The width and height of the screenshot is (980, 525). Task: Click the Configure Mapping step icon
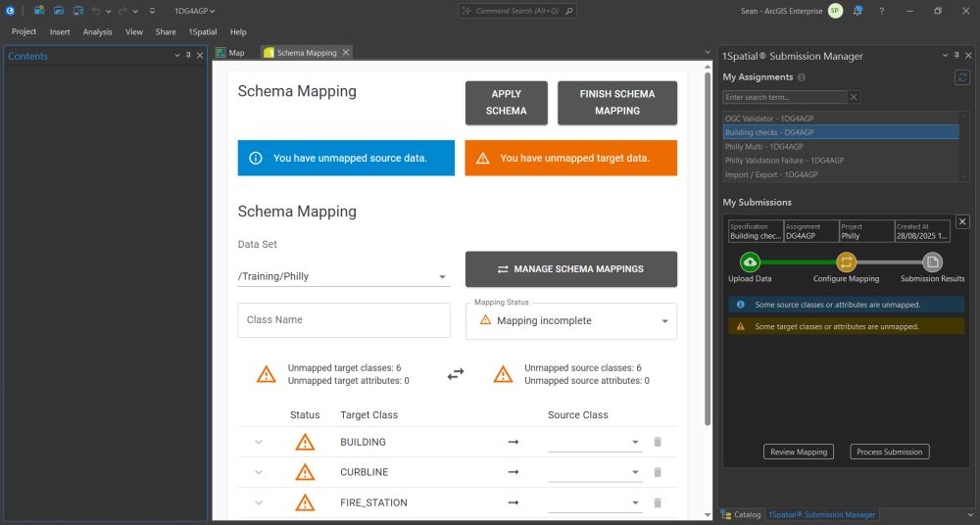click(x=847, y=262)
